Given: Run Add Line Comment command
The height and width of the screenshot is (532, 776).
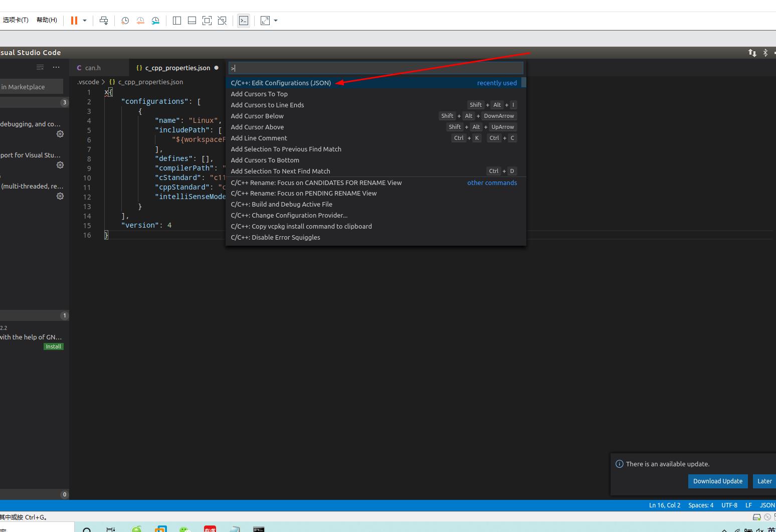Looking at the screenshot, I should pyautogui.click(x=373, y=138).
